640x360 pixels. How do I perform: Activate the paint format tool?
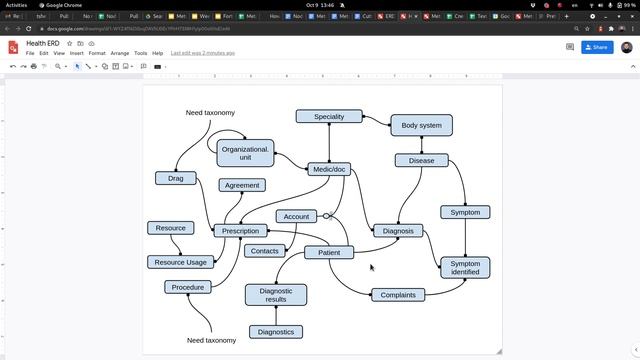44,66
